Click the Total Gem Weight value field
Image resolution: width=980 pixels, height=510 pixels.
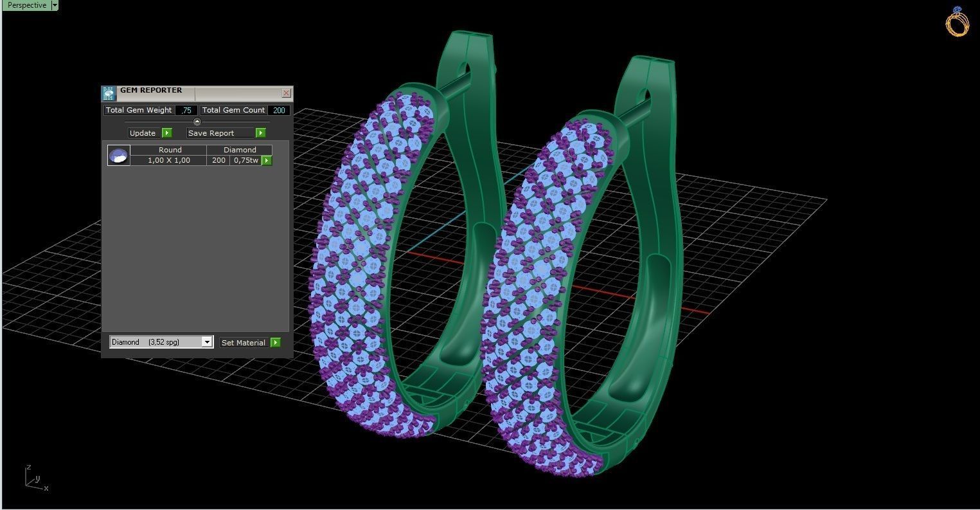[x=186, y=110]
